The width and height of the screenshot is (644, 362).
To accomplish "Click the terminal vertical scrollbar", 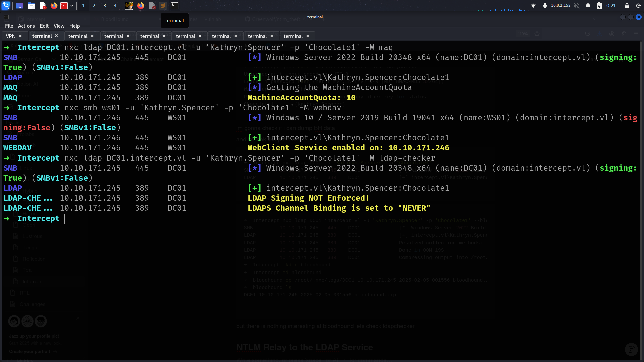I will [x=642, y=200].
